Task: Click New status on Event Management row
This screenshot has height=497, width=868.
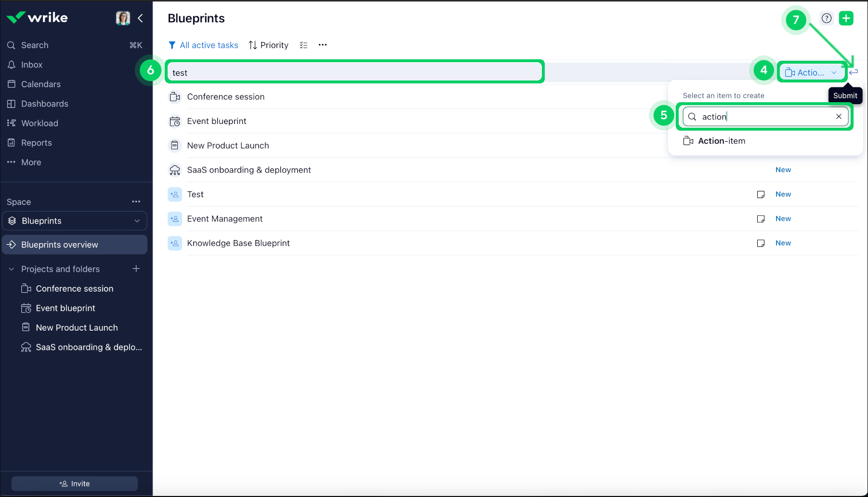Action: coord(783,219)
